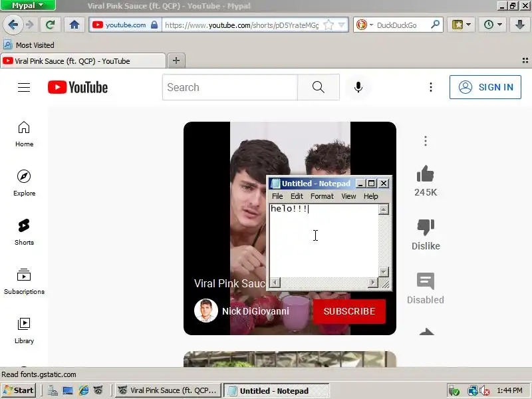532x399 pixels.
Task: Focus the YouTube Search field
Action: (230, 87)
